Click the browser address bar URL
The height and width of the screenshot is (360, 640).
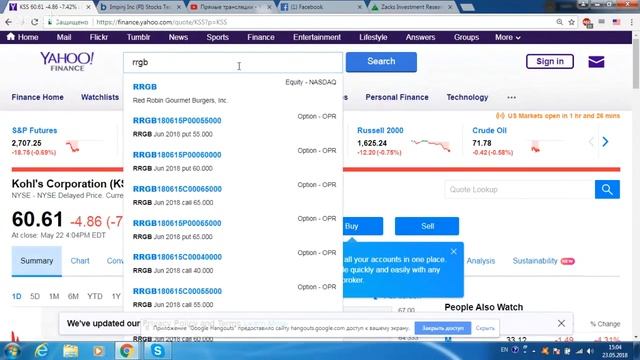[x=162, y=22]
